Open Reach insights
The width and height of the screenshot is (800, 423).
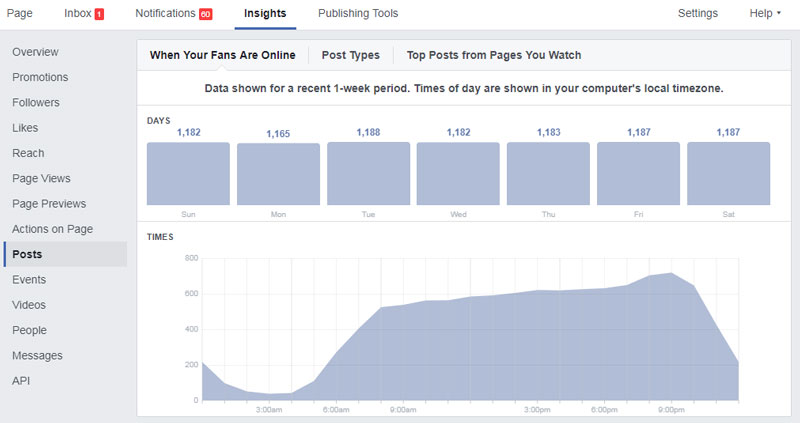(28, 153)
